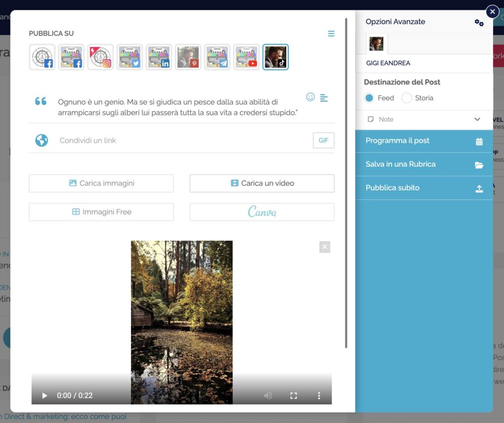Toggle the Instagram profile selection
Image resolution: width=504 pixels, height=423 pixels.
click(100, 57)
